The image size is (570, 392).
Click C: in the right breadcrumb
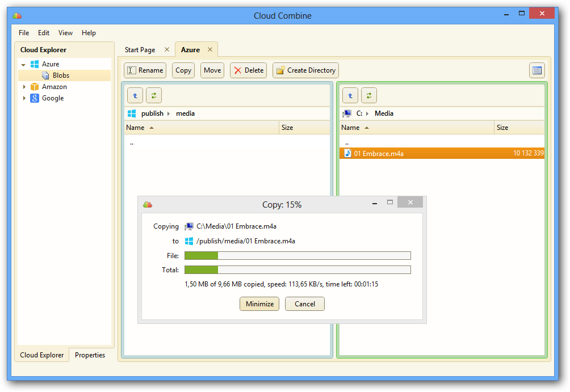coord(359,113)
